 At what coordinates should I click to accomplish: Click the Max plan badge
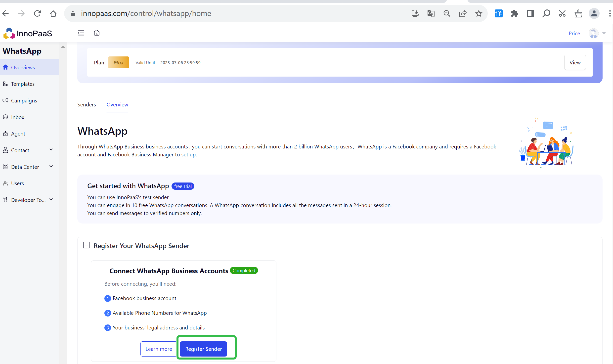pyautogui.click(x=119, y=62)
